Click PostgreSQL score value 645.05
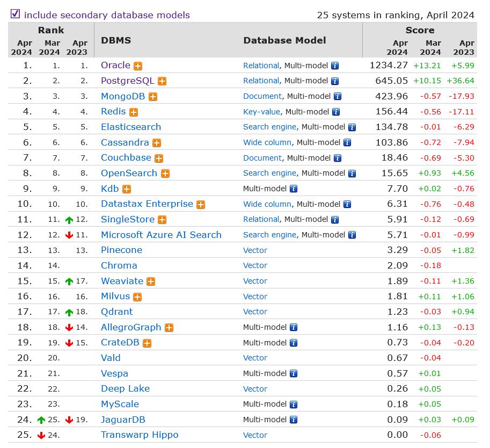Image resolution: width=490 pixels, height=448 pixels. click(391, 81)
